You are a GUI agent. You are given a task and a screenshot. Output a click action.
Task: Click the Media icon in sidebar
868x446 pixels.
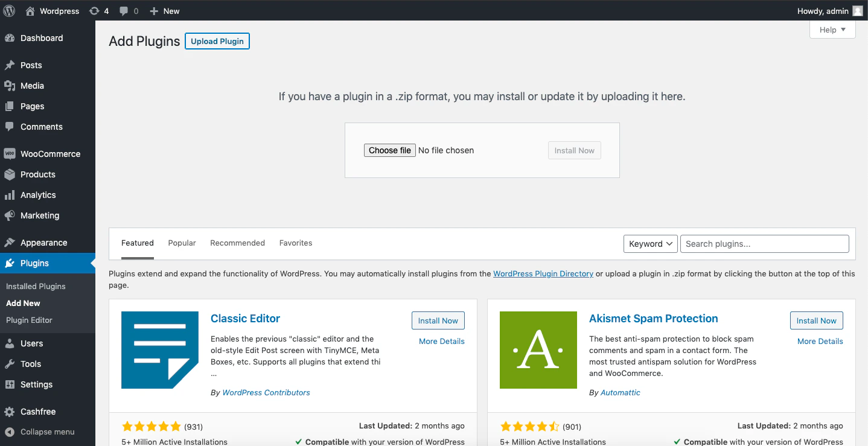(x=9, y=86)
